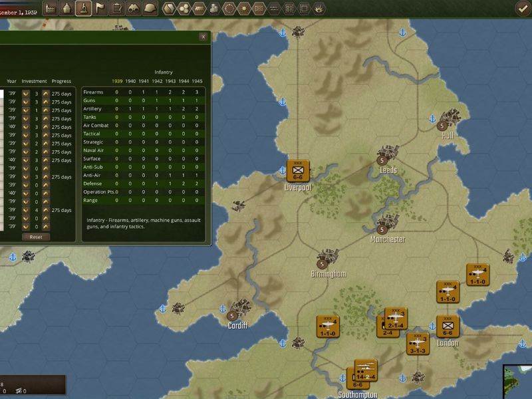Image resolution: width=532 pixels, height=399 pixels.
Task: Select the Defense stat row label
Action: coord(92,184)
